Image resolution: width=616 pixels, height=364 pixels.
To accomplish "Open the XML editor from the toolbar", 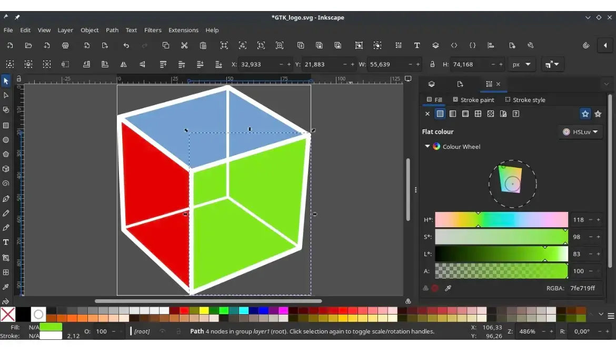I will (x=454, y=46).
